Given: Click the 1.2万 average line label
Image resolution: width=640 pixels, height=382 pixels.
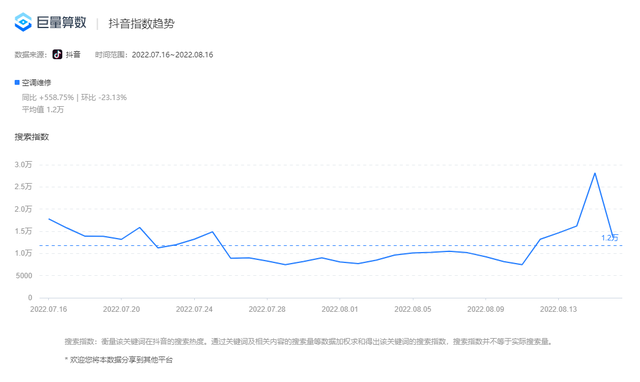Looking at the screenshot, I should (610, 238).
